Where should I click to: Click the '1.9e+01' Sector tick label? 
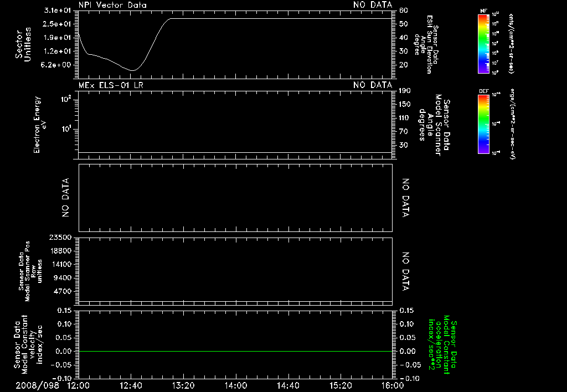[57, 38]
